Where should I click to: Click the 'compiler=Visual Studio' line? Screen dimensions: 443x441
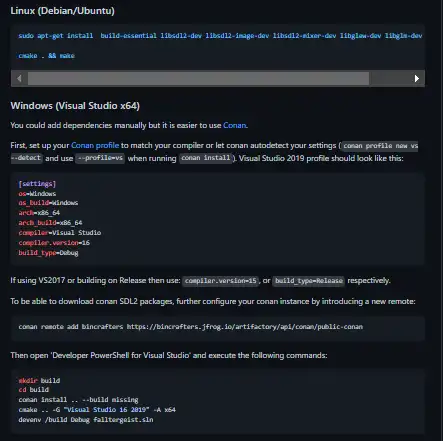click(60, 233)
